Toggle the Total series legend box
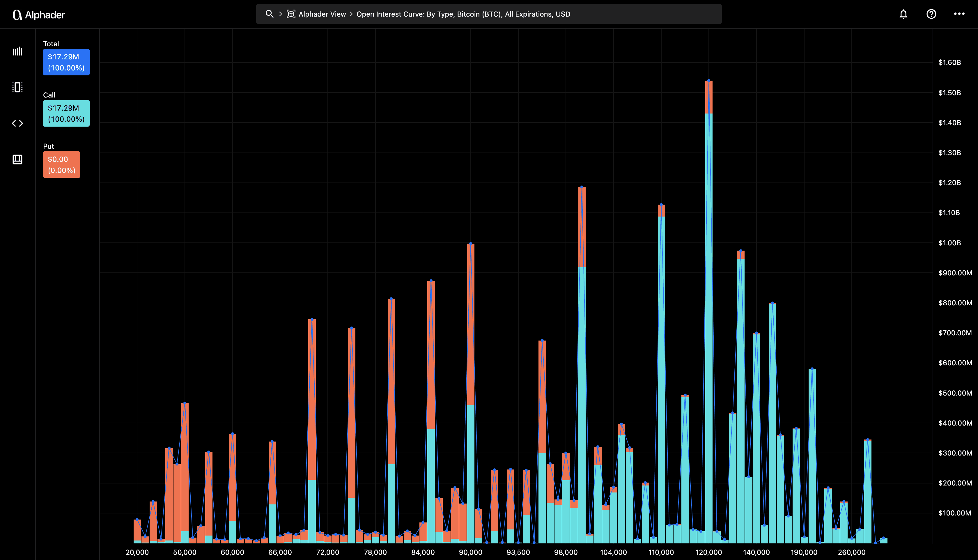 coord(66,62)
